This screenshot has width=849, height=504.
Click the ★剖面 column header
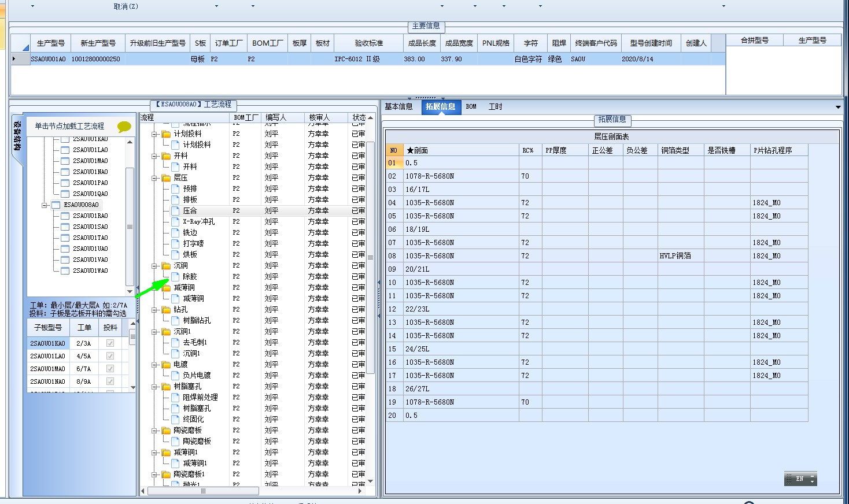(x=461, y=150)
